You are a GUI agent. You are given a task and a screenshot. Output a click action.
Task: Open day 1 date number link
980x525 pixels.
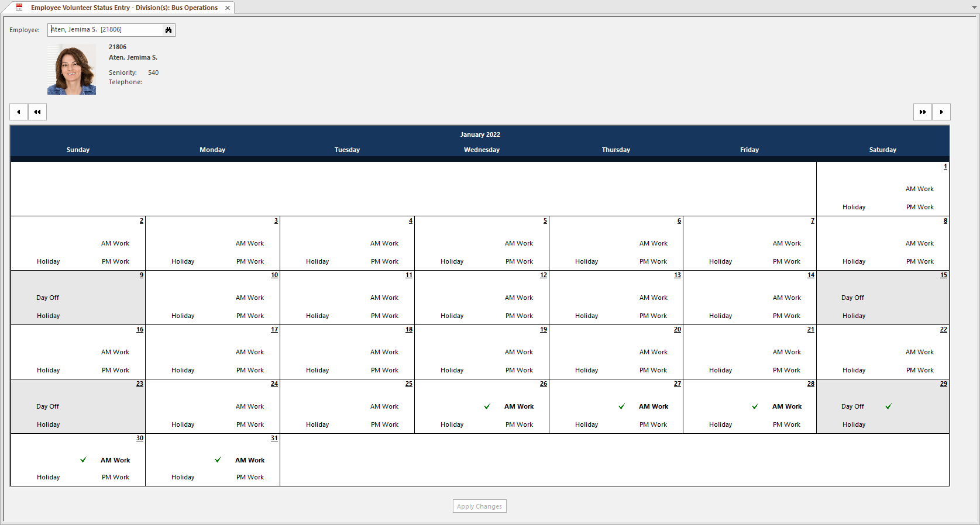(945, 167)
